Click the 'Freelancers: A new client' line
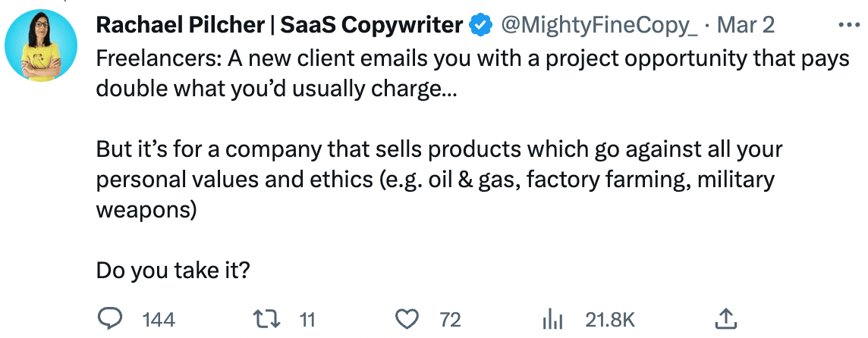The height and width of the screenshot is (338, 868). 473,58
